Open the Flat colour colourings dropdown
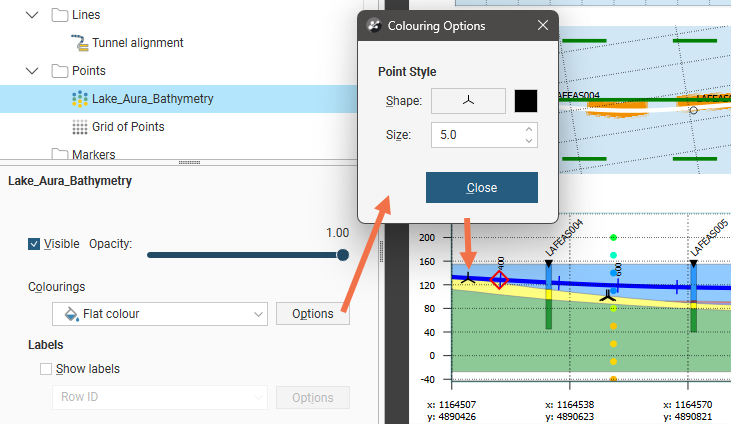 (160, 314)
